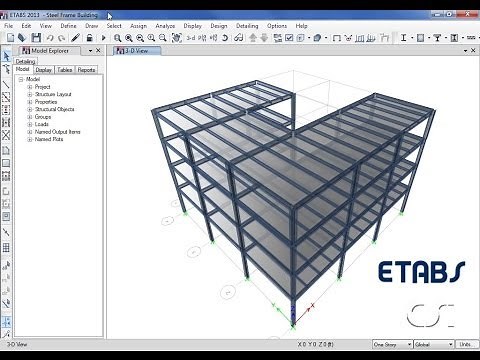Close the 3-D View window
This screenshot has width=480, height=360.
473,50
